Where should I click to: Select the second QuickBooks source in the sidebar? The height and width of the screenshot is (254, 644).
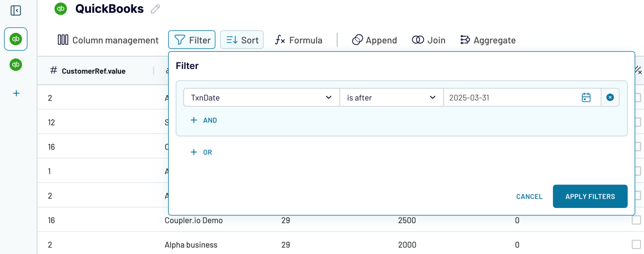16,65
